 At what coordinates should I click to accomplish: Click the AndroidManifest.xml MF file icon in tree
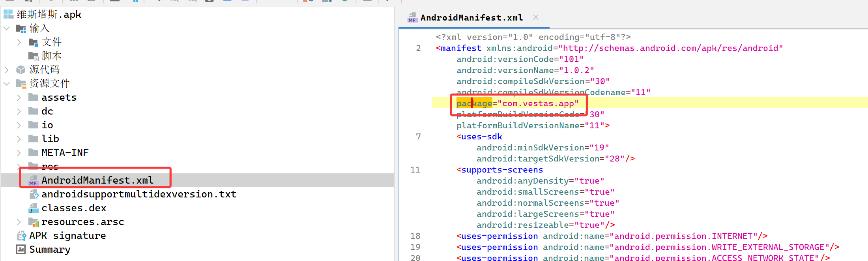[x=34, y=180]
